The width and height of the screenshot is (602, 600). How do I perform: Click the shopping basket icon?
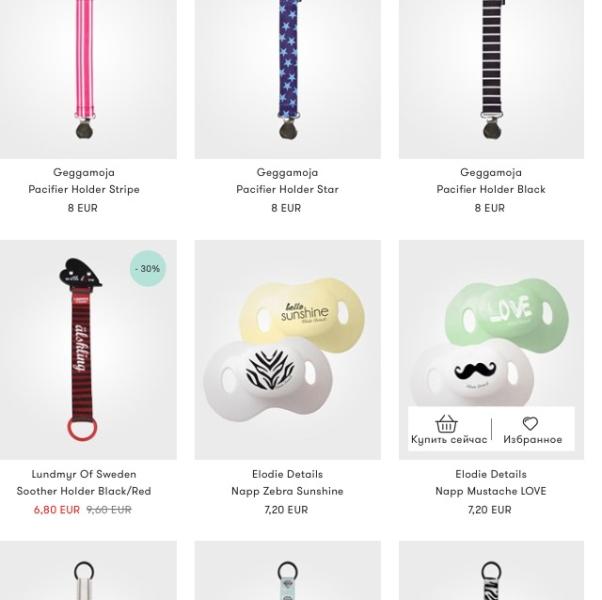[446, 423]
